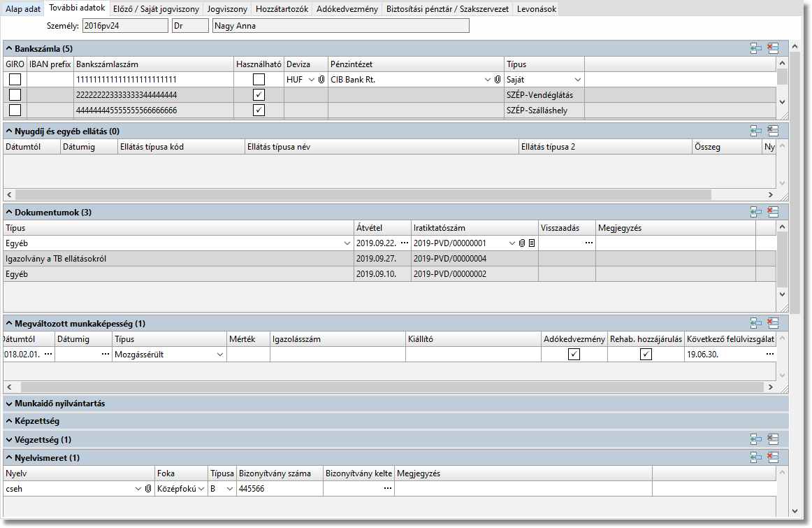This screenshot has width=812, height=528.
Task: Delete row icon in Nyelvismeret section
Action: tap(773, 457)
